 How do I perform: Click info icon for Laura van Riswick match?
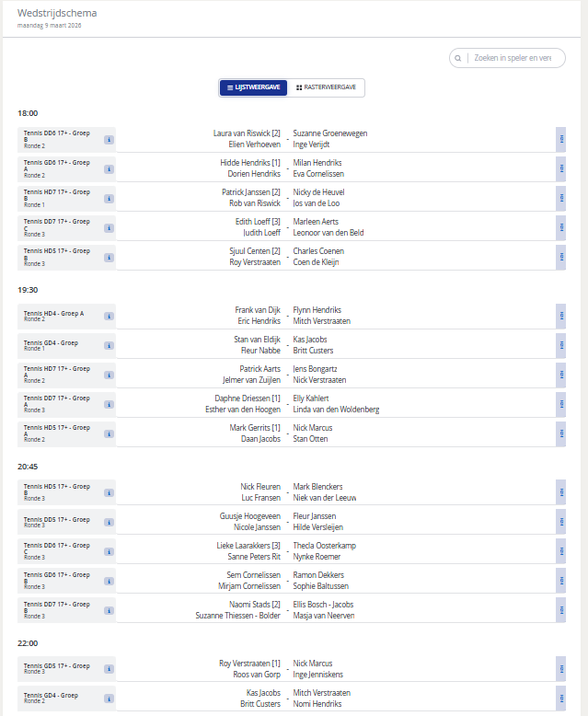click(109, 140)
